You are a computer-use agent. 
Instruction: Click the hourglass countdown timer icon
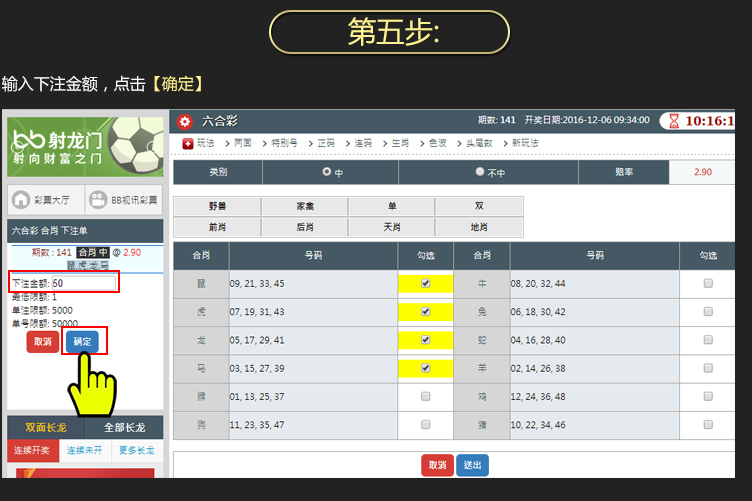674,121
